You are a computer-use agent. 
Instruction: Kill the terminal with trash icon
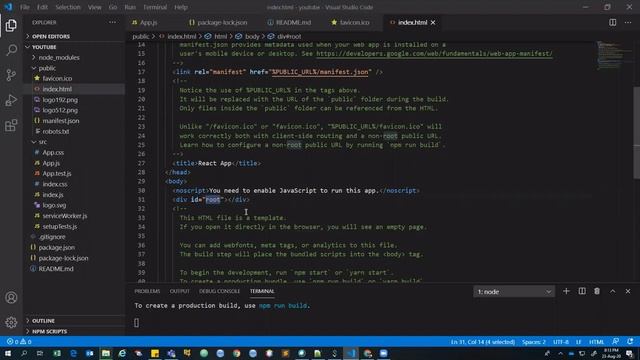(x=597, y=291)
